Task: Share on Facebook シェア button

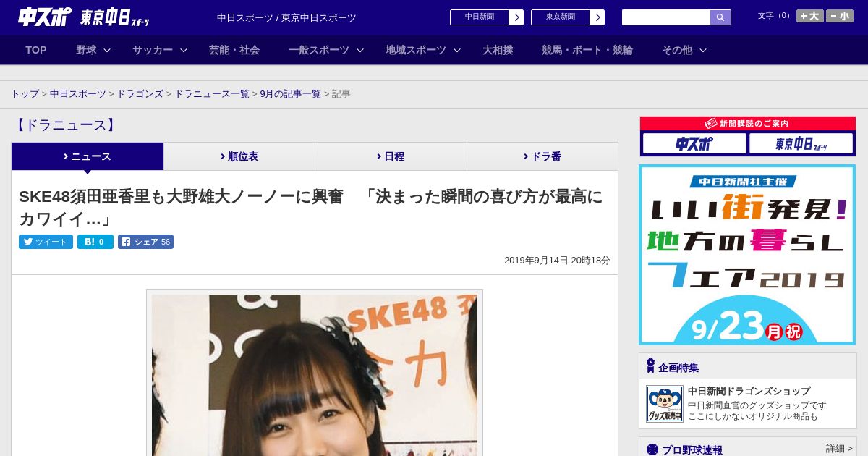Action: pos(145,242)
